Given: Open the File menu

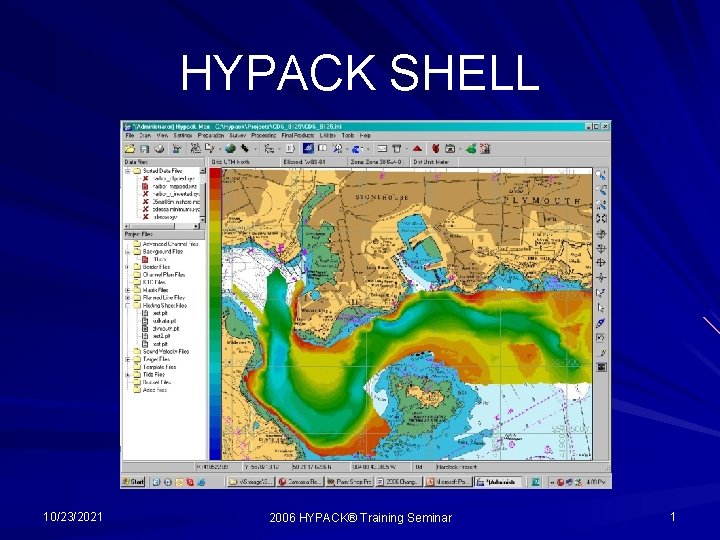Looking at the screenshot, I should [x=130, y=135].
